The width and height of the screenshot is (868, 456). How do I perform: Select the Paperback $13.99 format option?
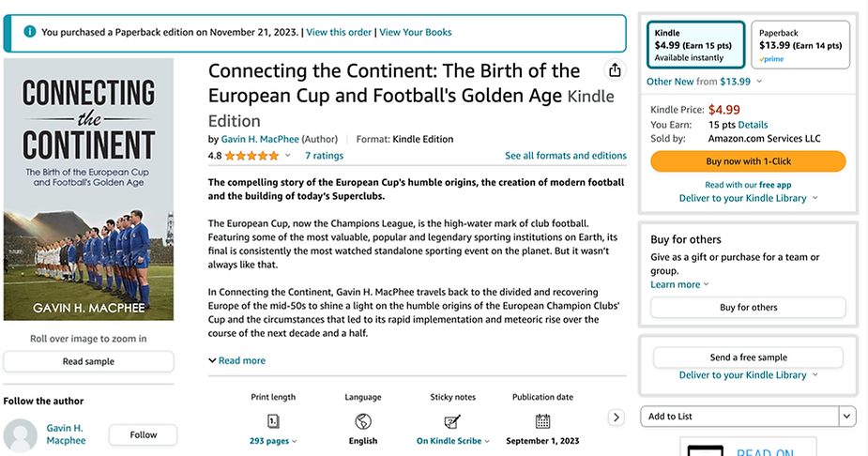799,45
